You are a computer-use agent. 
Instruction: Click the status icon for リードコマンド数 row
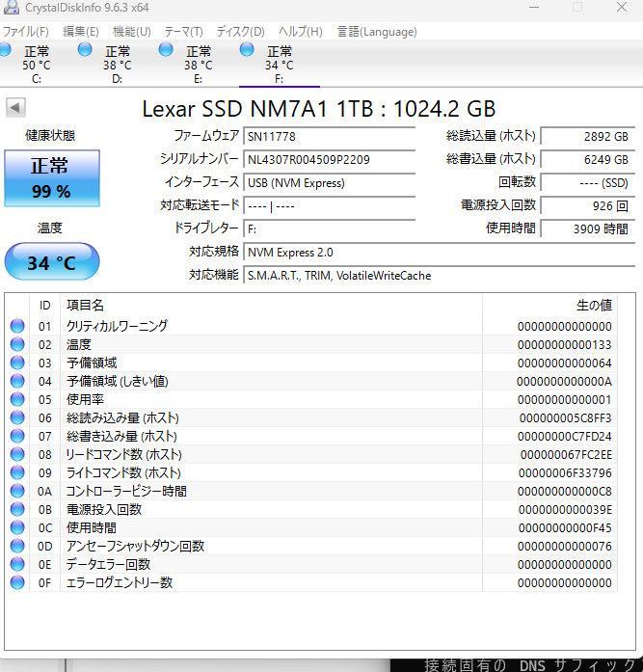[17, 454]
